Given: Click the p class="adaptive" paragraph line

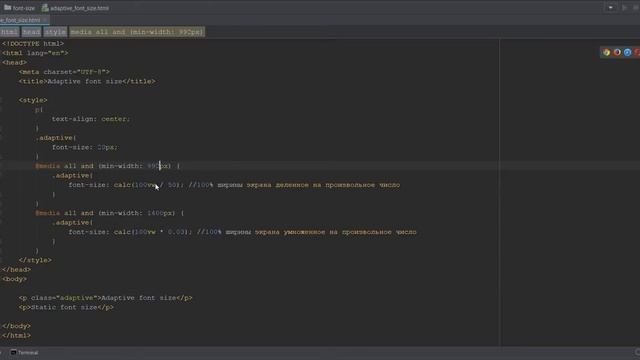Looking at the screenshot, I should click(x=105, y=298).
